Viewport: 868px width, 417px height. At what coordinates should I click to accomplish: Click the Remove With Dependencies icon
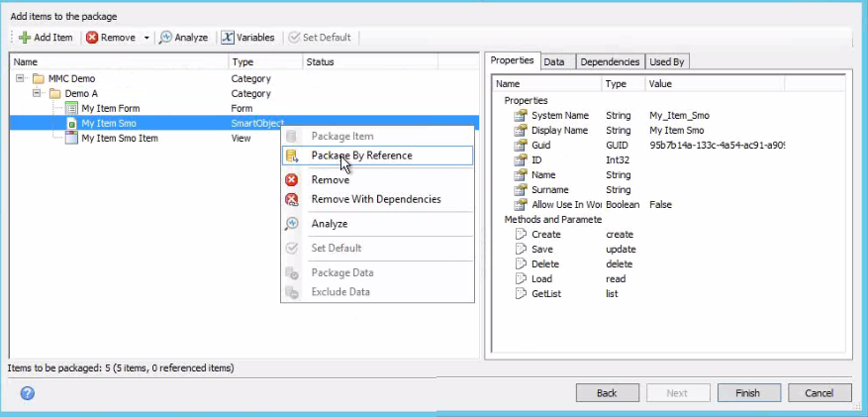[x=292, y=199]
